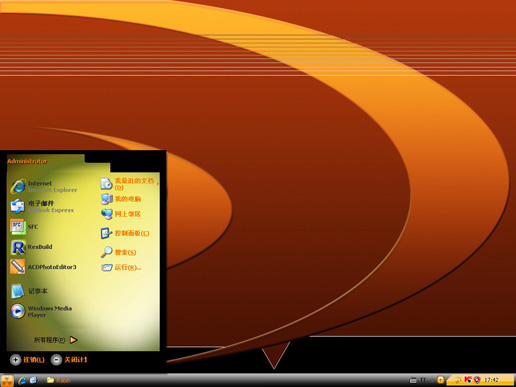Launch Windows Media Player
The height and width of the screenshot is (387, 516).
41,311
